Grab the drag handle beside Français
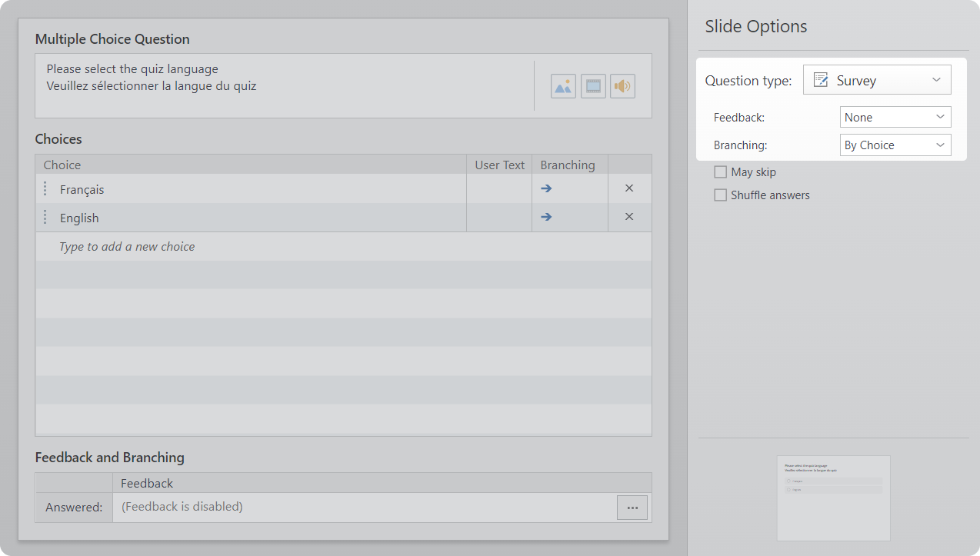This screenshot has height=556, width=980. (x=45, y=188)
